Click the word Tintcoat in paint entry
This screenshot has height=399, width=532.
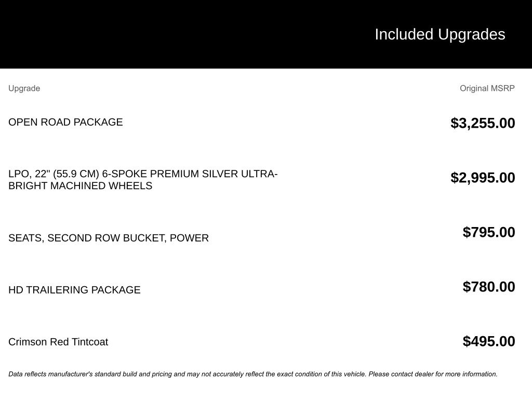(x=90, y=342)
